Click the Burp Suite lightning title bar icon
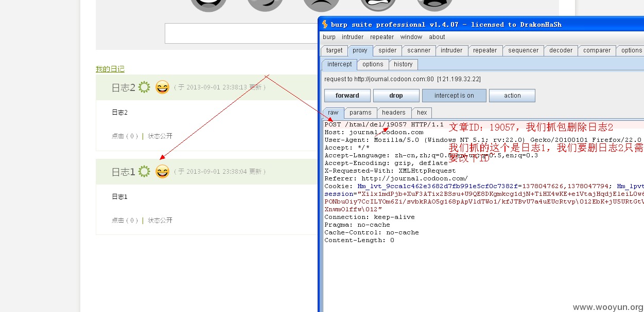The height and width of the screenshot is (312, 644). click(325, 24)
